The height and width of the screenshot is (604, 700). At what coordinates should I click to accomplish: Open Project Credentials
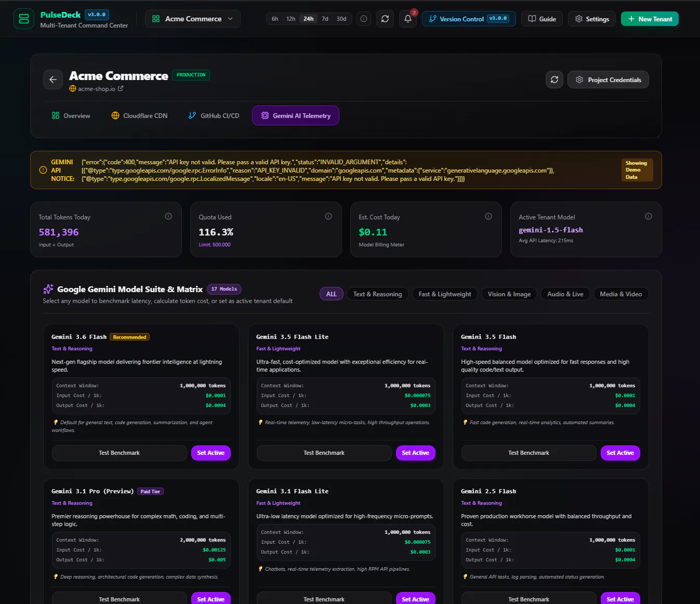point(608,80)
